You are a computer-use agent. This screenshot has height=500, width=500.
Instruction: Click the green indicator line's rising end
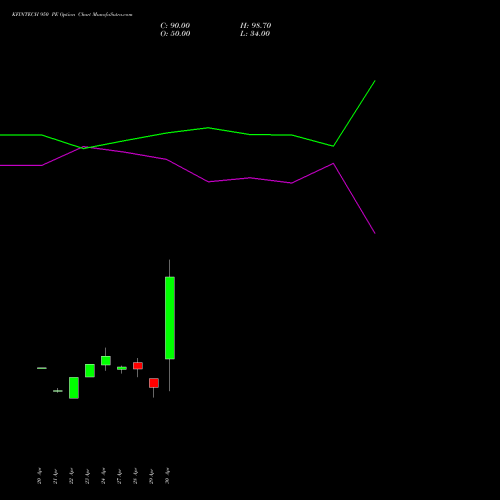[x=375, y=81]
